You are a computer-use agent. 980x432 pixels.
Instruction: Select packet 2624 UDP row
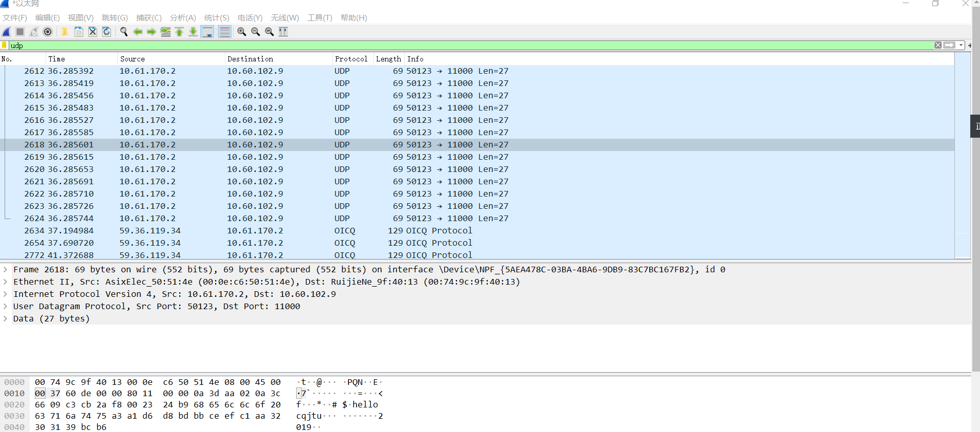click(x=477, y=219)
